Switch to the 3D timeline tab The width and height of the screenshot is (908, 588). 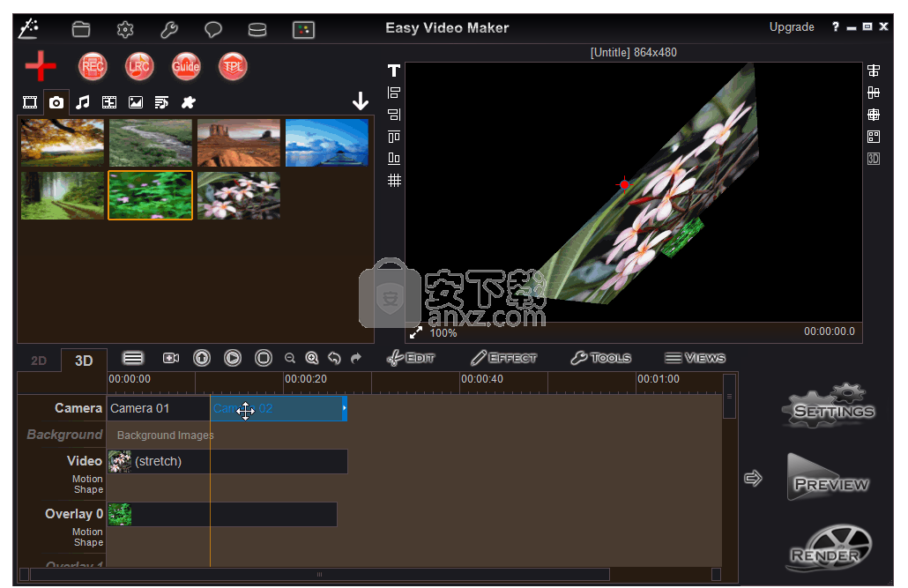click(84, 361)
